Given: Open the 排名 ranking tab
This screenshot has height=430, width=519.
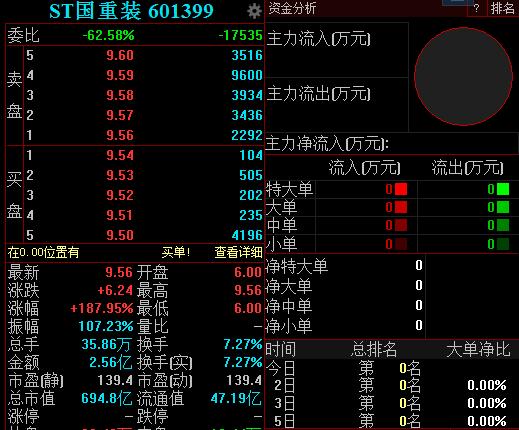Looking at the screenshot, I should pos(502,8).
